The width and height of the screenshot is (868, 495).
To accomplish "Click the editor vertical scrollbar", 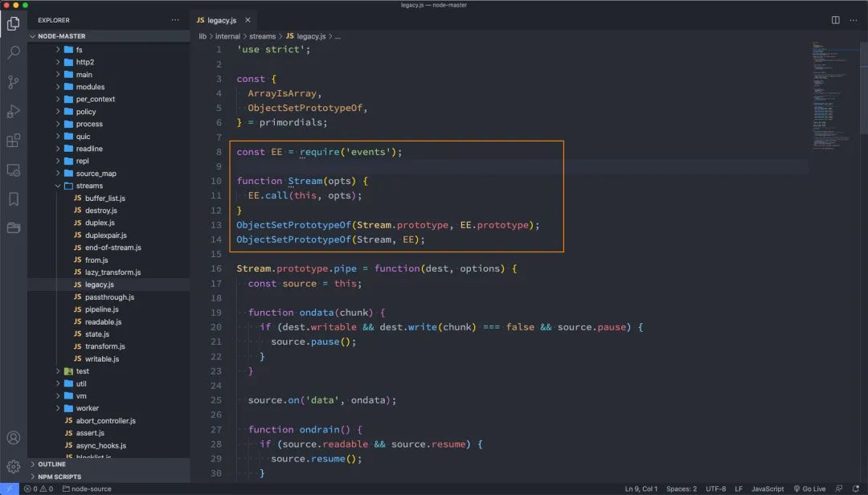I will coord(863,88).
